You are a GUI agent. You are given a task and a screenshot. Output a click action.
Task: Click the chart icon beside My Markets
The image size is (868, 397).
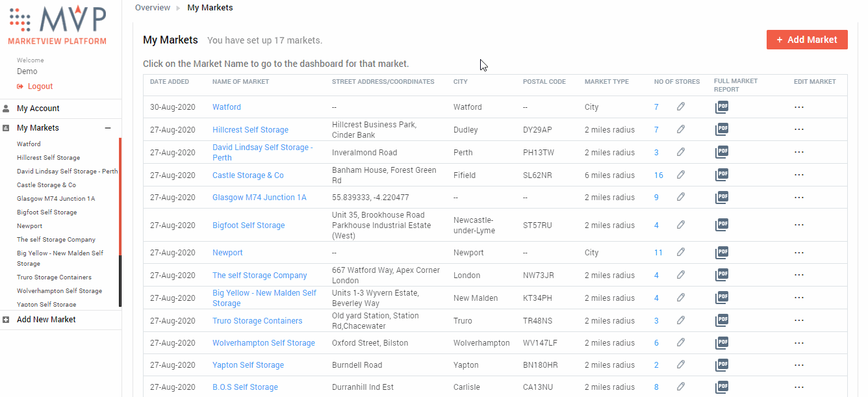point(6,128)
